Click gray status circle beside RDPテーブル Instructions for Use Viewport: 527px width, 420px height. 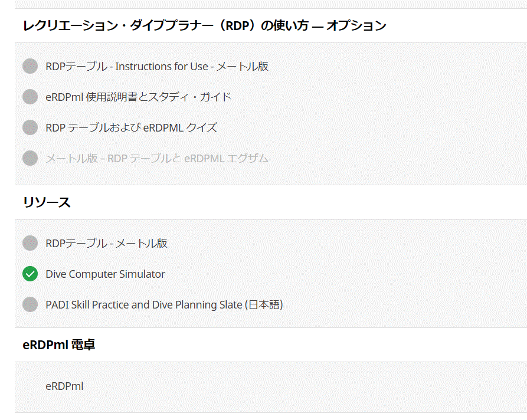tap(30, 66)
